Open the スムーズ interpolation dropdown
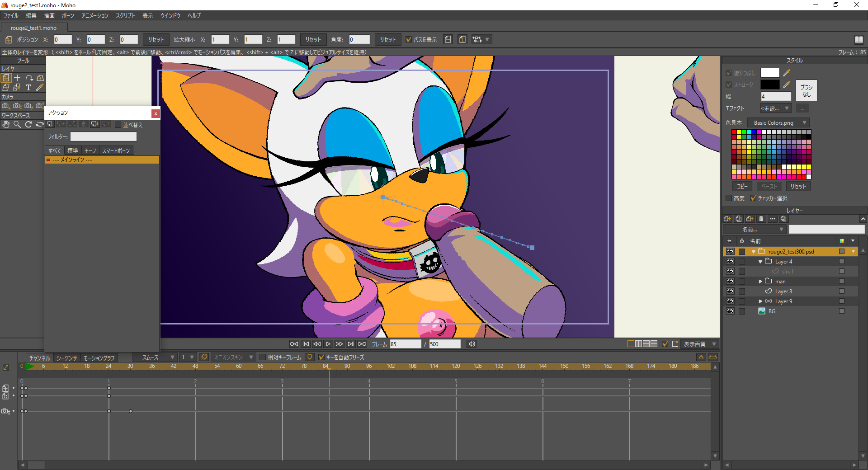Screen dimensions: 868x470 pyautogui.click(x=158, y=357)
